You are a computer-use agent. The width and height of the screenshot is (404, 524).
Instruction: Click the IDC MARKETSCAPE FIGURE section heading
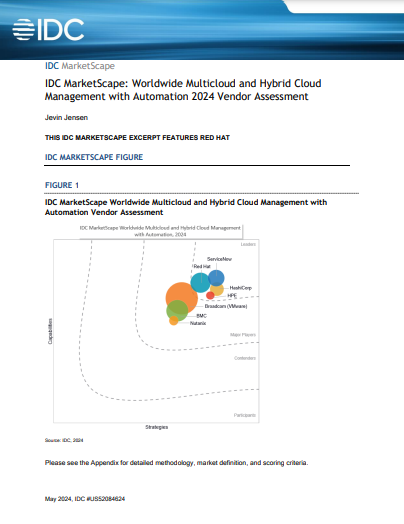click(x=94, y=157)
